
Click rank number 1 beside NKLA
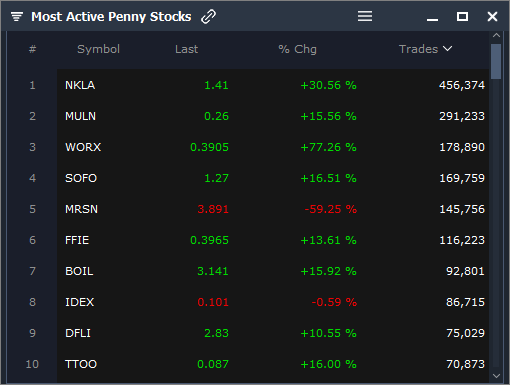click(32, 85)
